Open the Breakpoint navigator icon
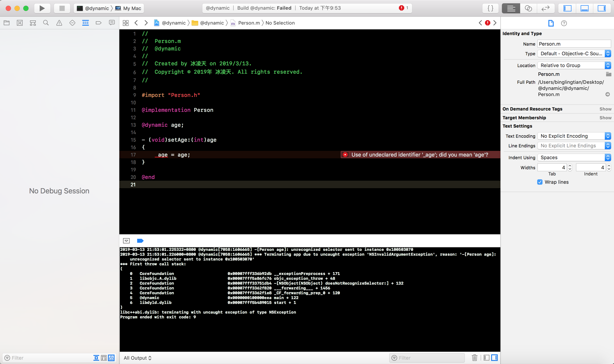Image resolution: width=614 pixels, height=364 pixels. pyautogui.click(x=98, y=23)
